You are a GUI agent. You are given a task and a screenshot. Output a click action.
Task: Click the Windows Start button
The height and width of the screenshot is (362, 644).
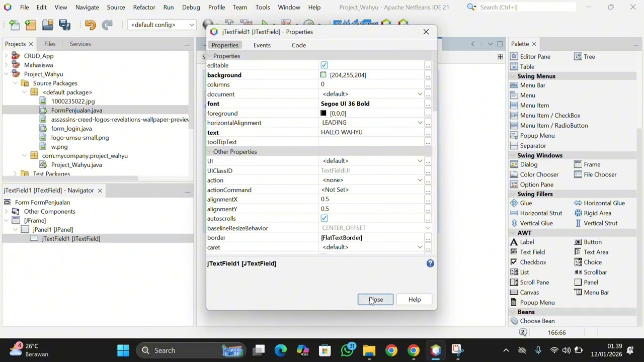(123, 350)
